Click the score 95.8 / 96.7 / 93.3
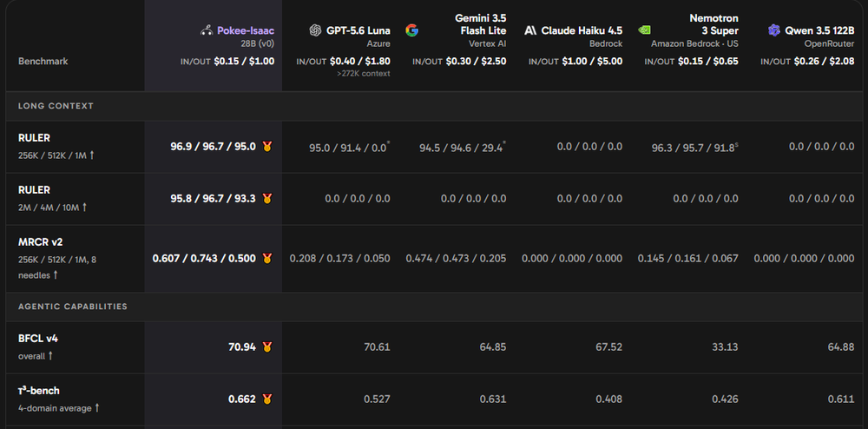The image size is (868, 429). [214, 198]
